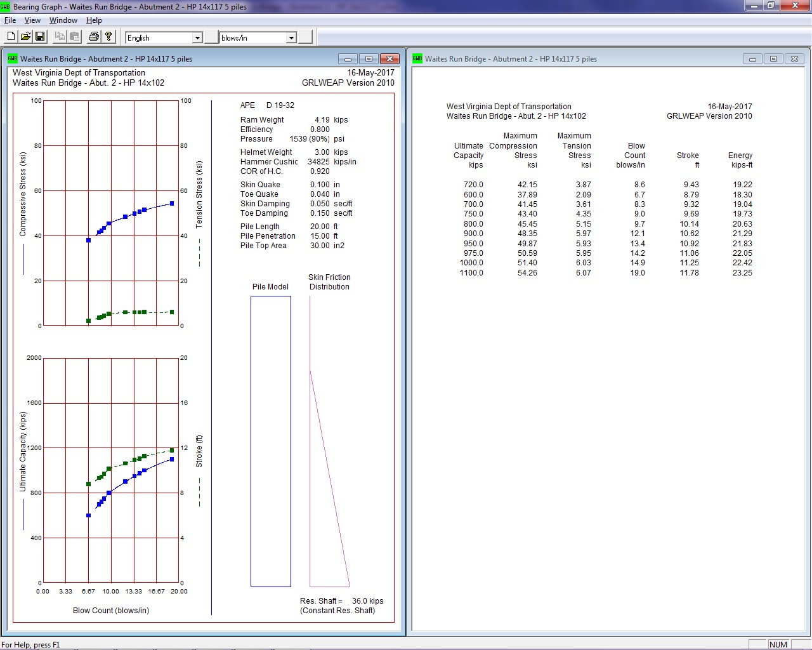Restore the right results child window
The height and width of the screenshot is (650, 812).
point(773,58)
